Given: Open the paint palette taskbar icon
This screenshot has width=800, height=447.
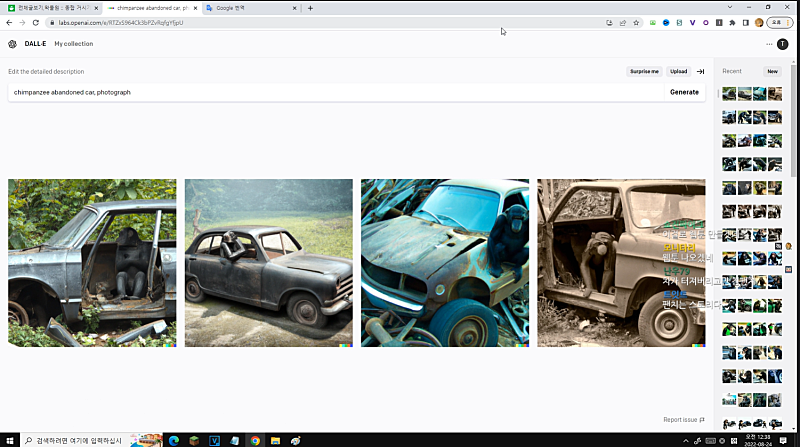Looking at the screenshot, I should coord(296,440).
